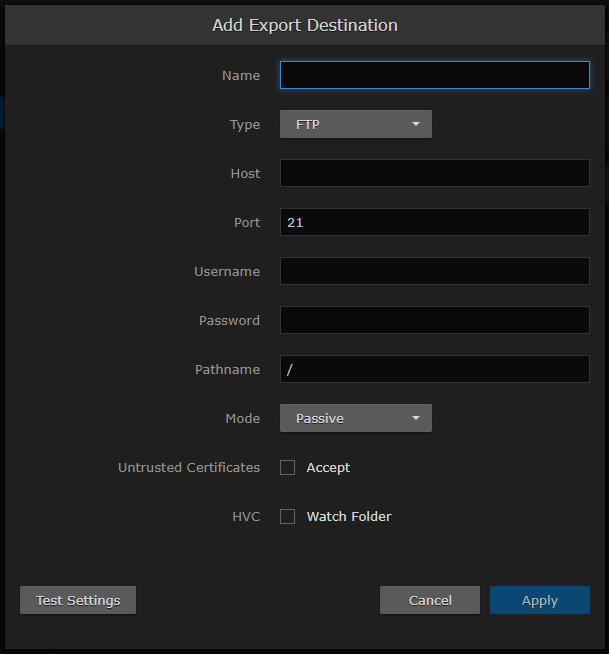Screen dimensions: 609x654
Task: Click the Accept label text
Action: [328, 467]
